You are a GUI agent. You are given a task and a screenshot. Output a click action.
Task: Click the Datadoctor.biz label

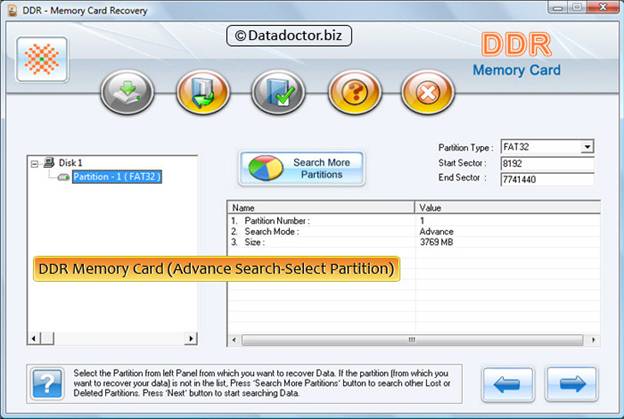[x=289, y=36]
